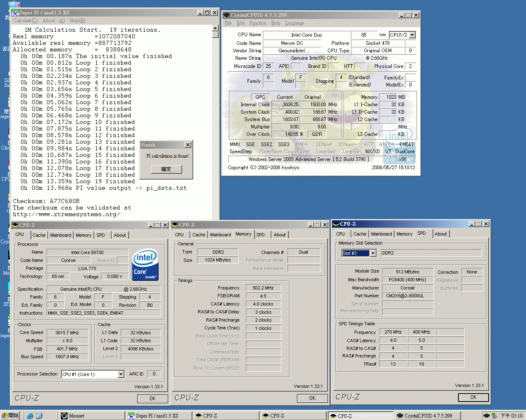Screen dimensions: 526x420
Task: Select the CPU tab in the CPU-Z Timings window
Action: 180,235
